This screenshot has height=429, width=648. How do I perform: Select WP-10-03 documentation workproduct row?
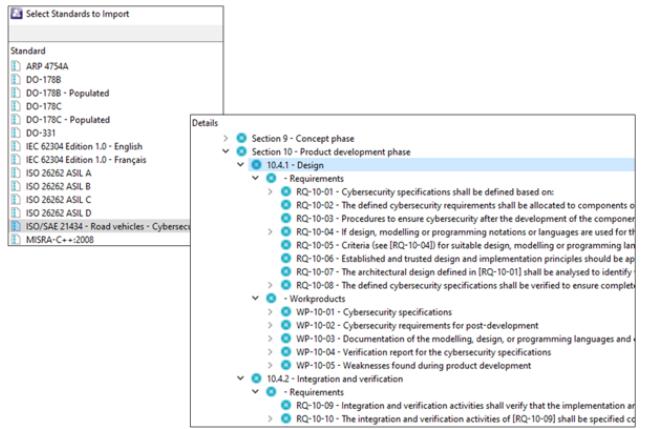pyautogui.click(x=464, y=339)
